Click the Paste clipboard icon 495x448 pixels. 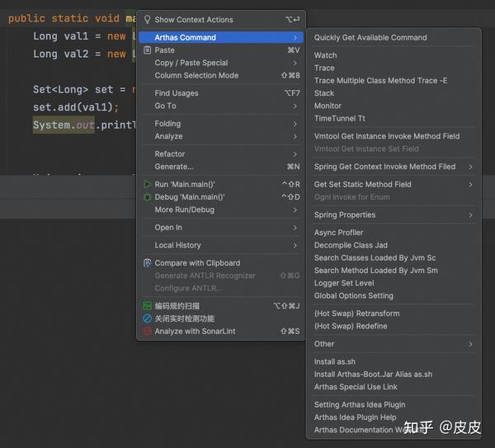148,50
